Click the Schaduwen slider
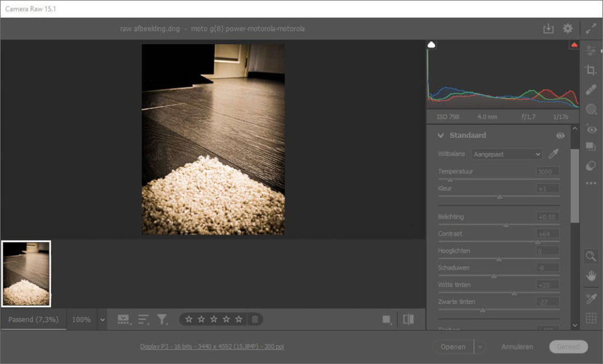The image size is (603, 364). click(x=499, y=276)
